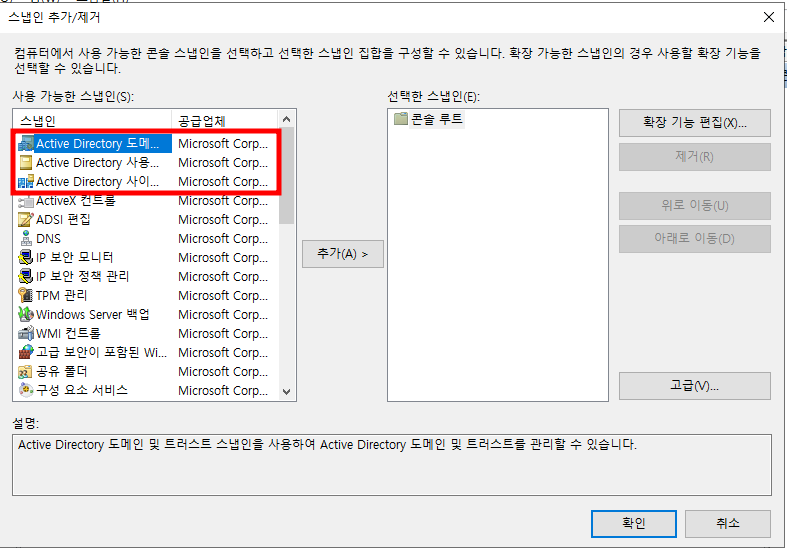
Task: Sort by 공급업체 column header
Action: point(225,120)
